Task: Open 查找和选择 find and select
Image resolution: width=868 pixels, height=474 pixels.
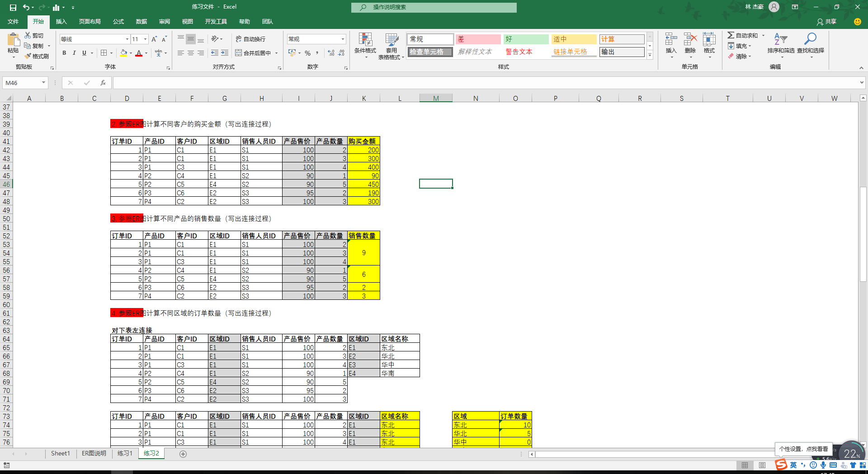Action: 811,45
